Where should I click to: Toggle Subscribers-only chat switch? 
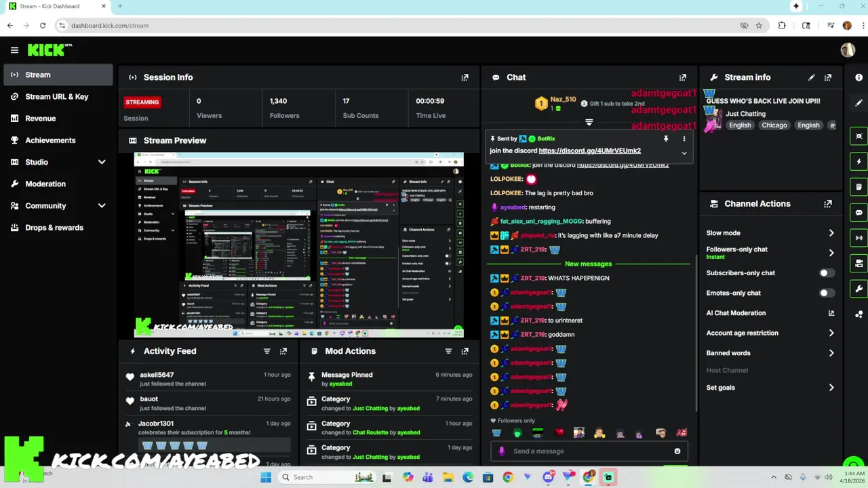[827, 273]
